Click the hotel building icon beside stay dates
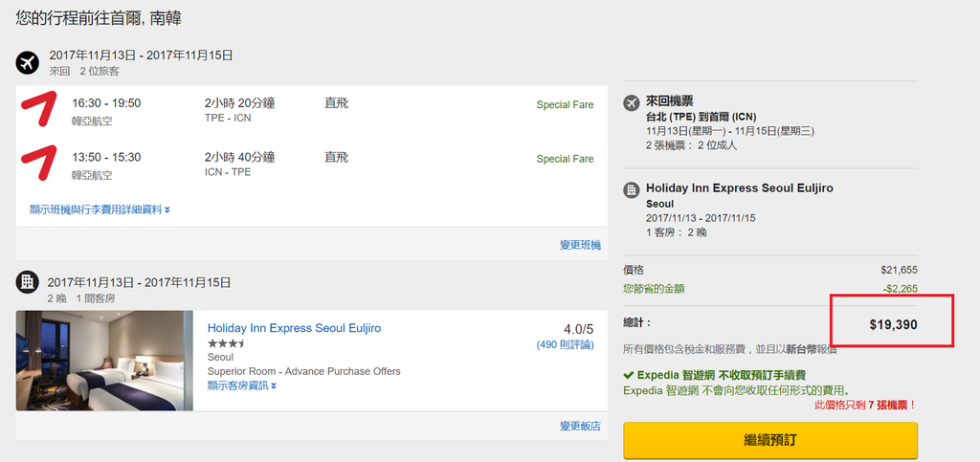980x462 pixels. [28, 282]
